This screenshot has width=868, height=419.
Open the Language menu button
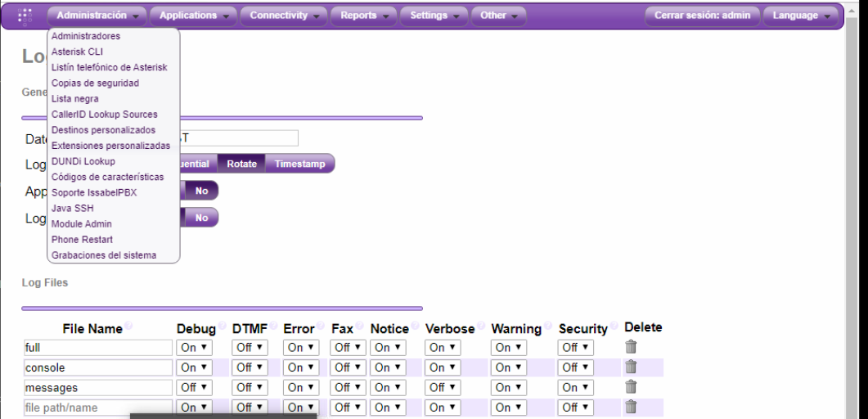pyautogui.click(x=801, y=16)
